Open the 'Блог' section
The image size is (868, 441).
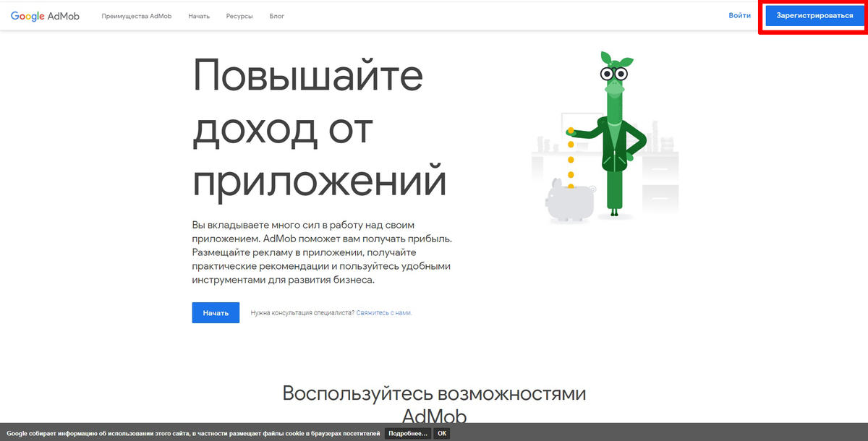click(278, 15)
